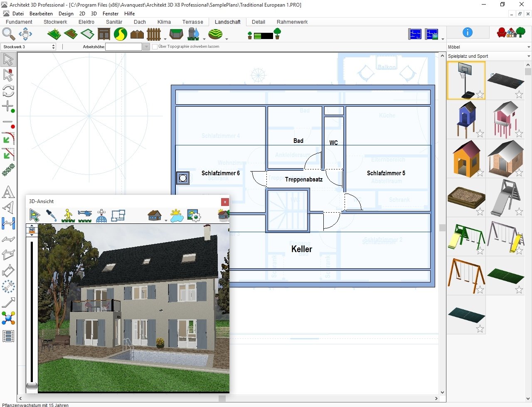Image resolution: width=532 pixels, height=407 pixels.
Task: Select the brown soil area tool
Action: point(71,34)
